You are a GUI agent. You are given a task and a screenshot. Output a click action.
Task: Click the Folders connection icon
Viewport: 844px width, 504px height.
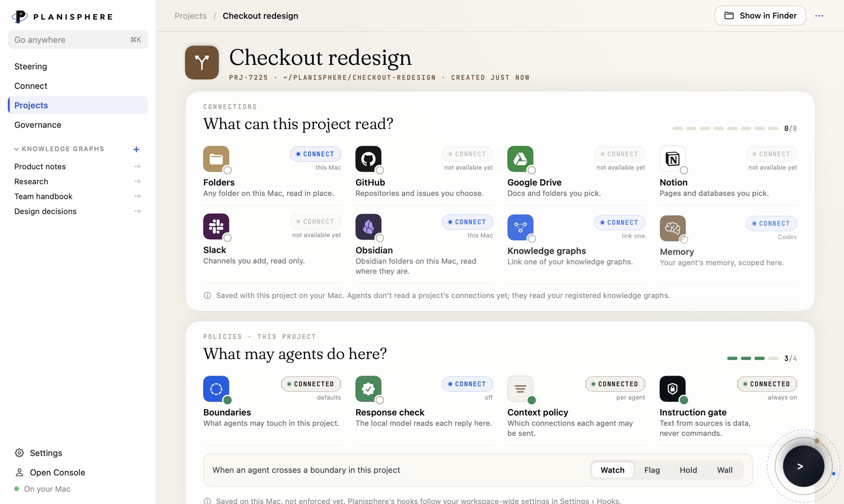(x=216, y=159)
